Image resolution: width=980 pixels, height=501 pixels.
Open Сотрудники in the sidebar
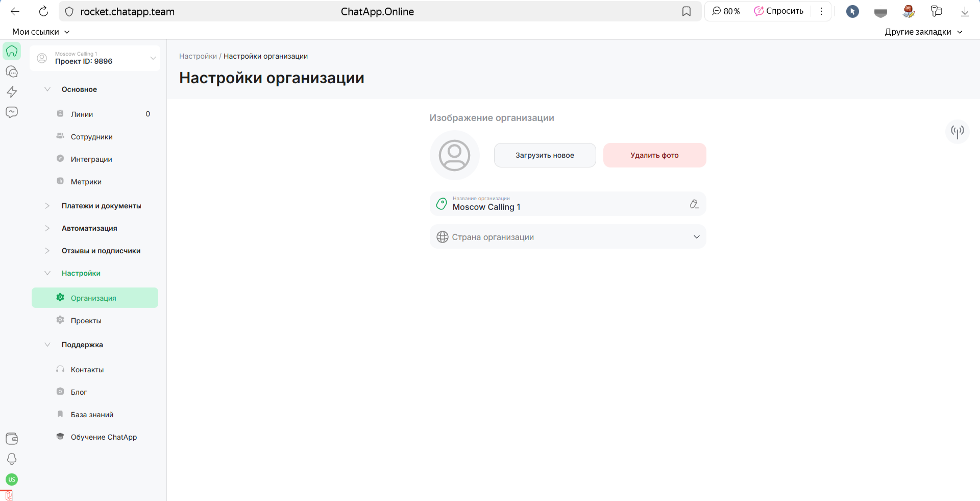point(92,137)
